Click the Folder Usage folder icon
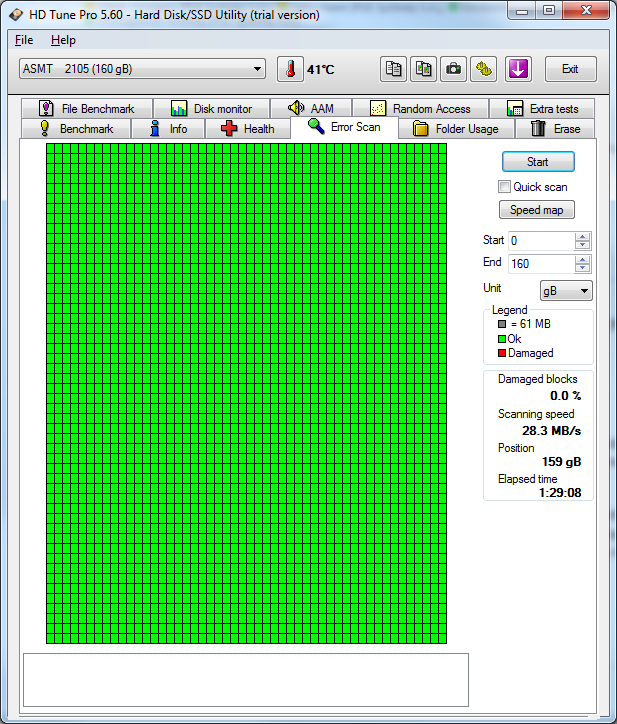Viewport: 617px width, 724px height. 420,128
